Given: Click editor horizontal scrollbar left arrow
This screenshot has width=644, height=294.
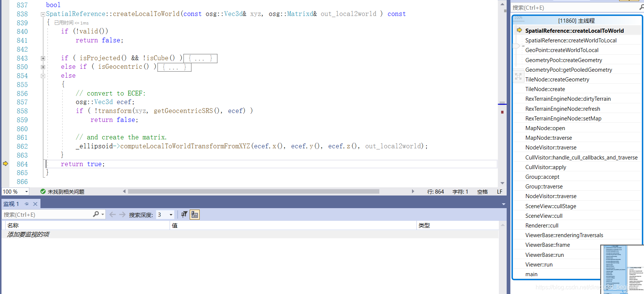Looking at the screenshot, I should click(x=124, y=191).
